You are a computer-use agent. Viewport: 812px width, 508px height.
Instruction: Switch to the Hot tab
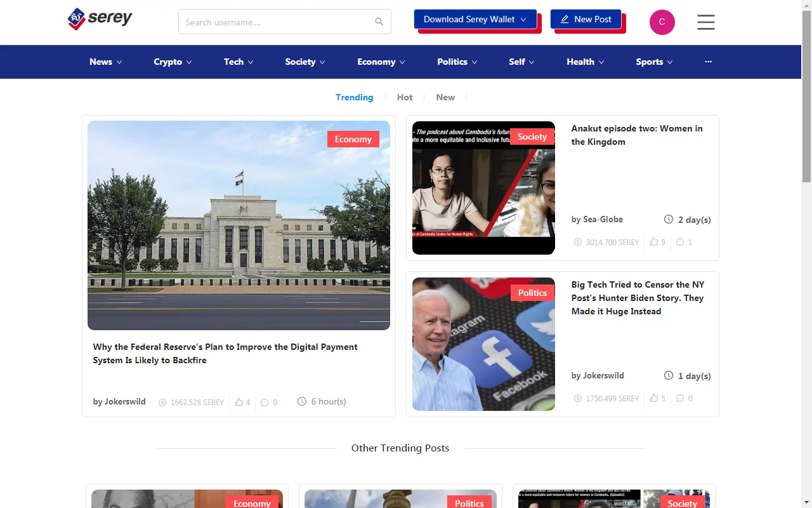pos(405,97)
